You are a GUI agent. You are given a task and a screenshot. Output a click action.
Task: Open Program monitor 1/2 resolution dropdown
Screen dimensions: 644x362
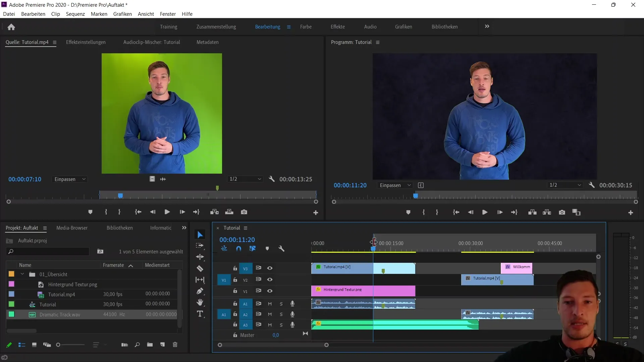point(565,185)
